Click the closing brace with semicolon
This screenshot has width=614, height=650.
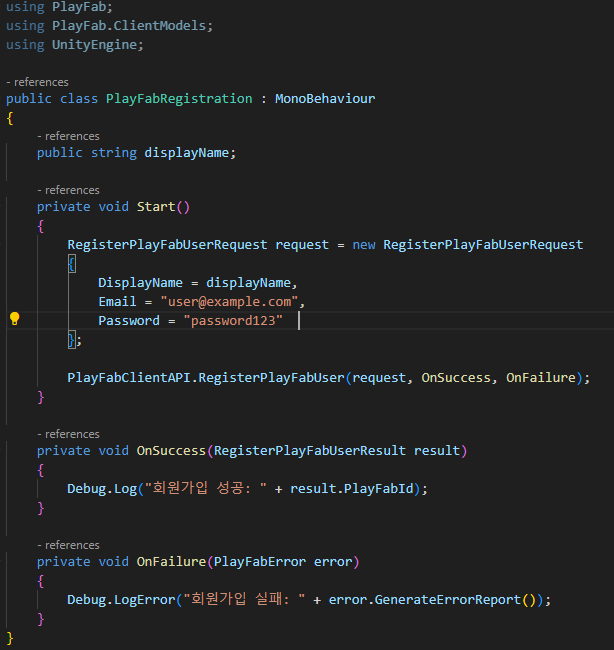tap(75, 340)
